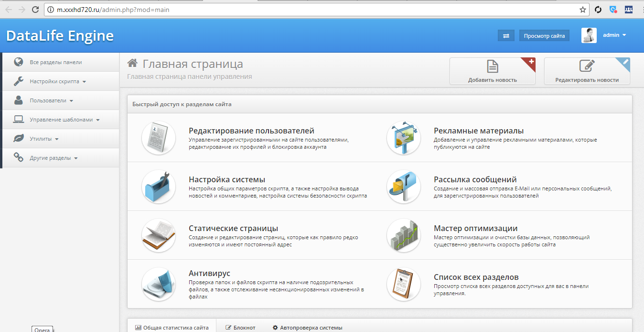Image resolution: width=644 pixels, height=332 pixels.
Task: Open the advertising materials billboard icon
Action: [403, 138]
